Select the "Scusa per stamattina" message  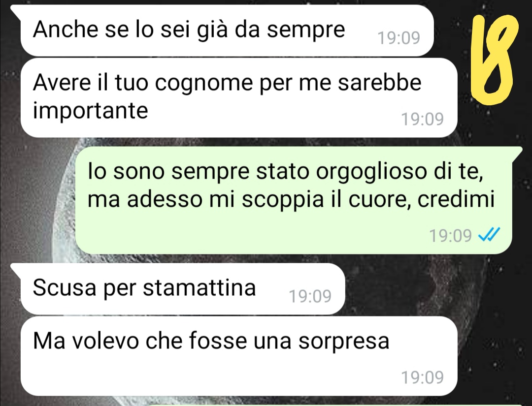[183, 289]
